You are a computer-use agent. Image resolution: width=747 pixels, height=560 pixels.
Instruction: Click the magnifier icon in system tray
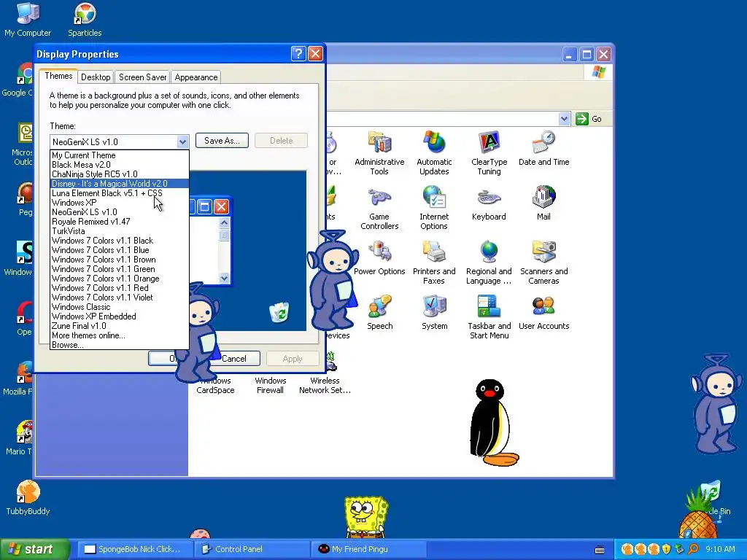(x=693, y=549)
